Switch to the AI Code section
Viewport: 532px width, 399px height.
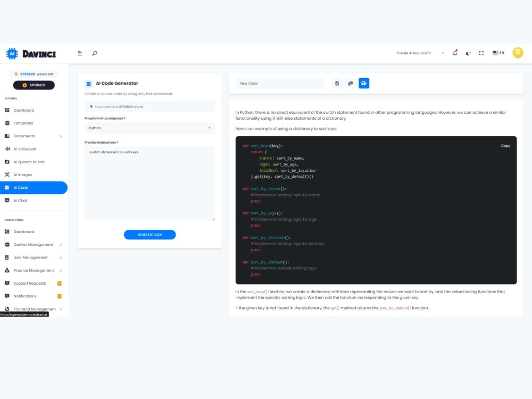(20, 187)
